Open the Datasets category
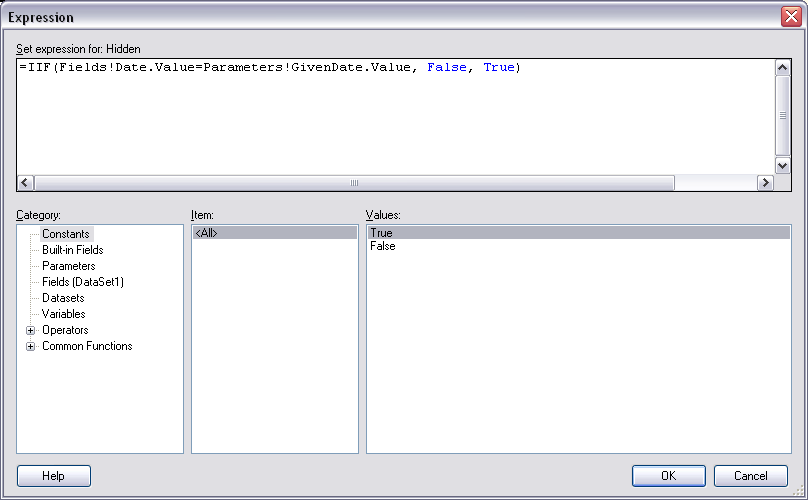The width and height of the screenshot is (808, 500). [63, 298]
